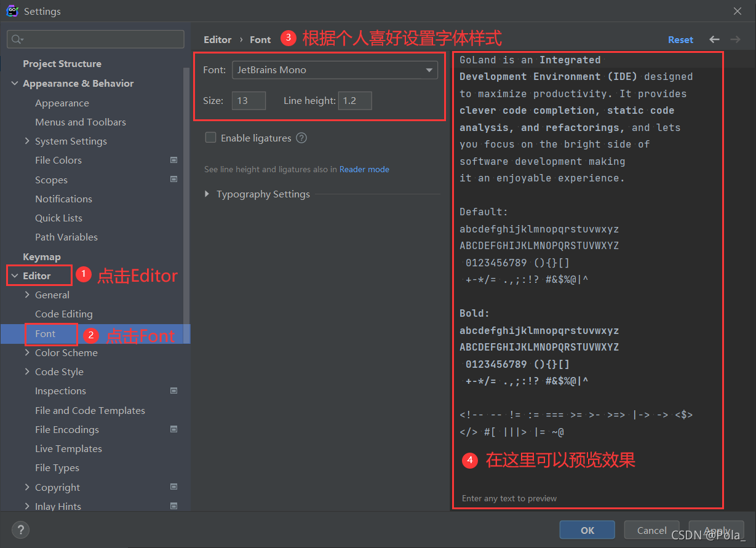Select Quick Lists in settings tree
The height and width of the screenshot is (548, 756).
(x=58, y=218)
